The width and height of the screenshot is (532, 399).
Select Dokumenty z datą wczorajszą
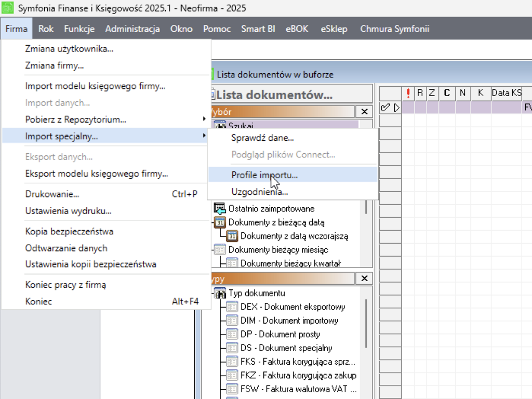(x=295, y=236)
